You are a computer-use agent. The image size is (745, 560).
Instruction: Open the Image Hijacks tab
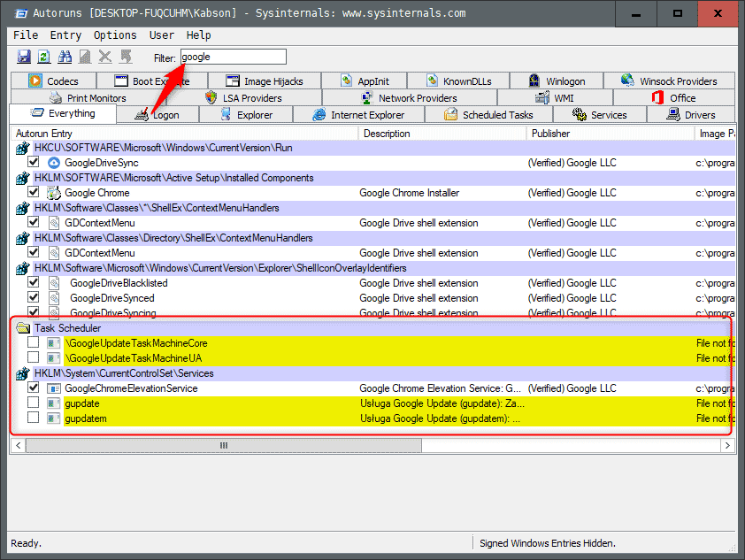[x=265, y=81]
